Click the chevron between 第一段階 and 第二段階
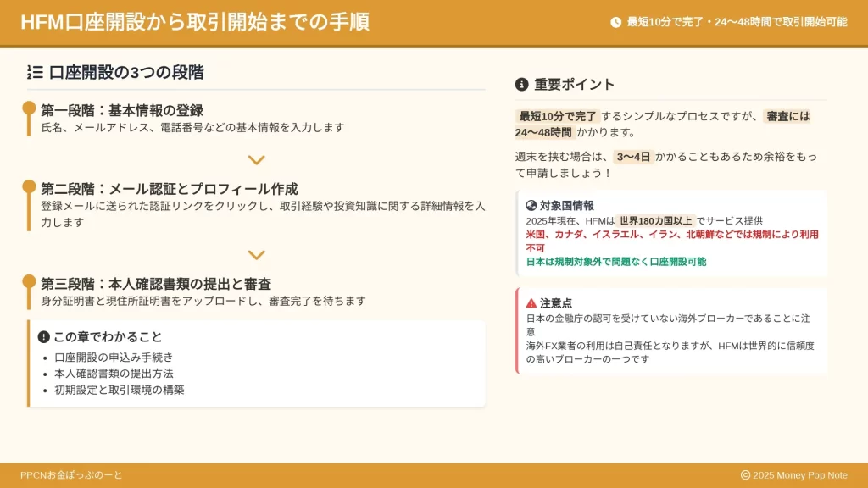Screen dimensions: 868x488 (256, 160)
